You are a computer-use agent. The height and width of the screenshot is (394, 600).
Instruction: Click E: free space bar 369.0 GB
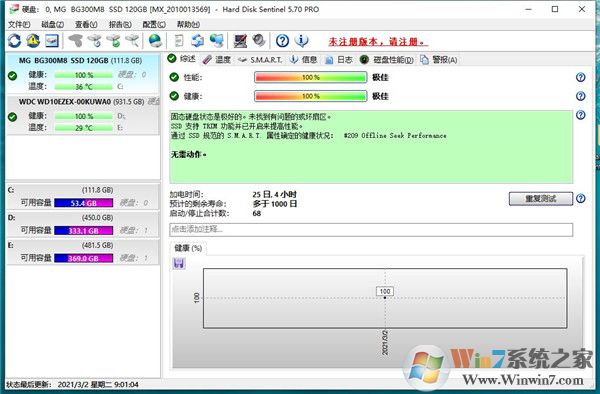click(x=83, y=258)
